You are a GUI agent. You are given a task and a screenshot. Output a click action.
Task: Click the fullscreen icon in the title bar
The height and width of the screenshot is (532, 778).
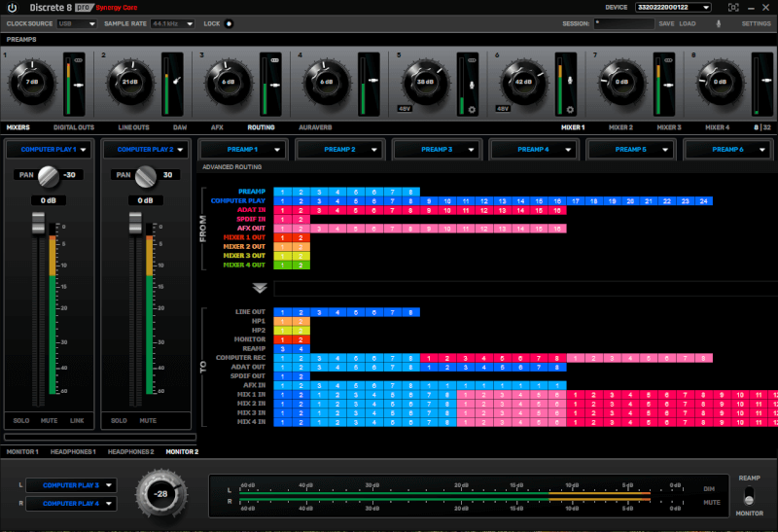[x=731, y=8]
